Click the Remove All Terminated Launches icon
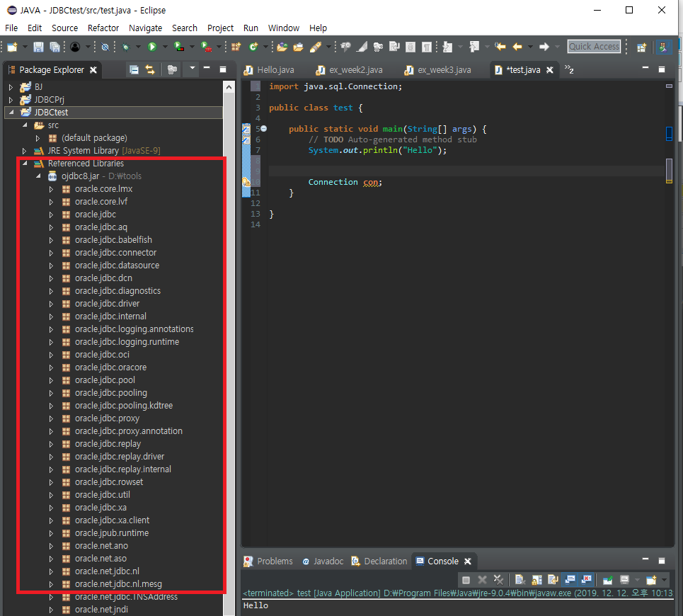The image size is (683, 616). tap(499, 580)
